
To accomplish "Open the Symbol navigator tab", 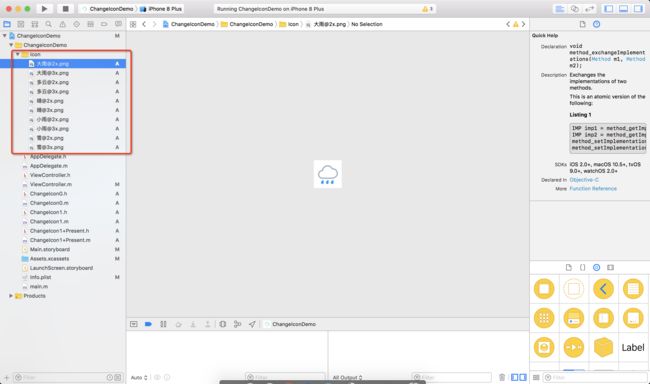I will (35, 24).
